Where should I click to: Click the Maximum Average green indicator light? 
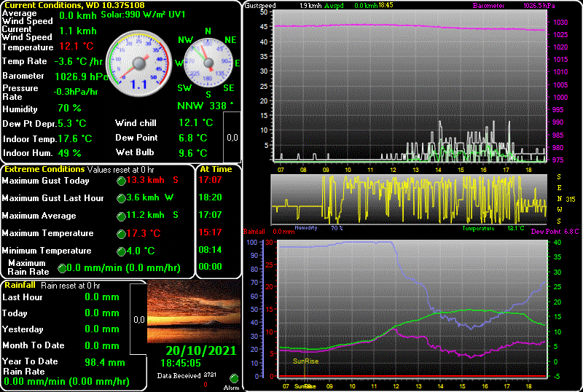tap(121, 216)
